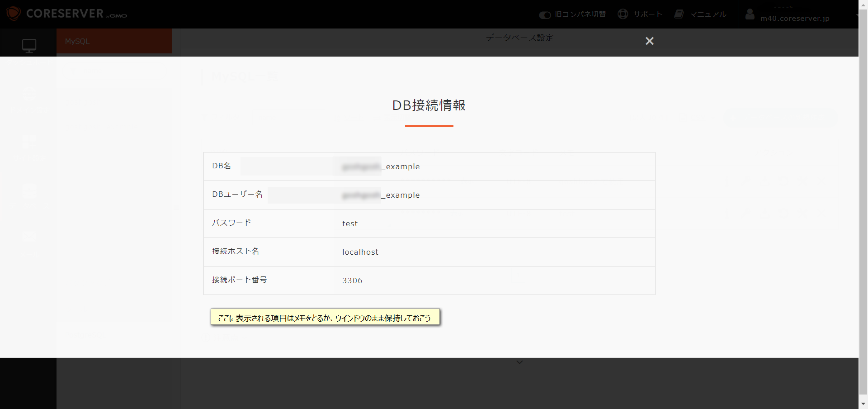Expand the chevron below the dialog
The image size is (868, 409).
click(519, 362)
